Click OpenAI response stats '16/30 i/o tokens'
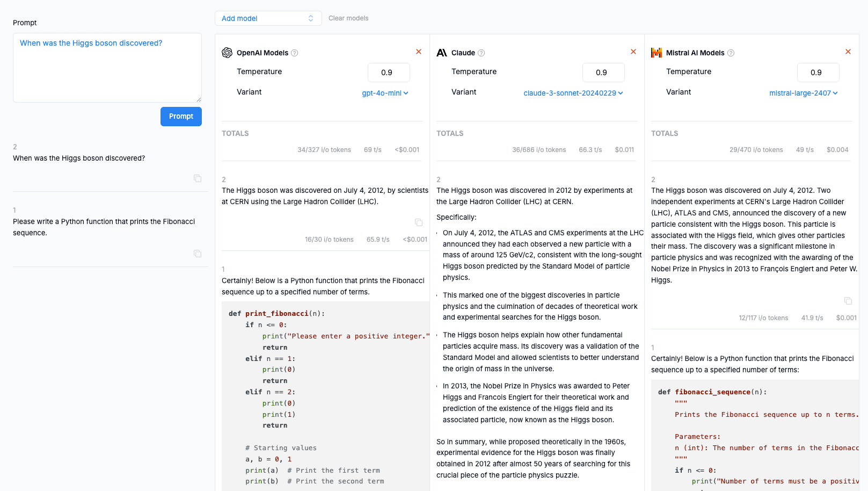 coord(329,240)
